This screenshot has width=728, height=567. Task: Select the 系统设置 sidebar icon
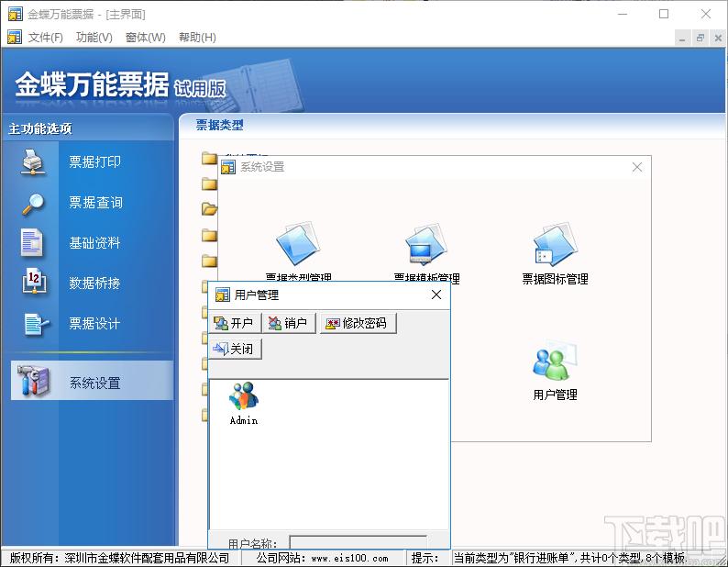32,381
